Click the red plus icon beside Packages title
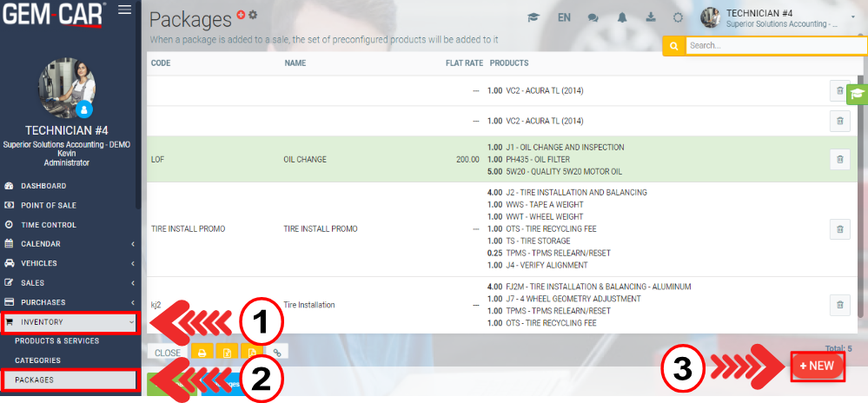 point(241,15)
